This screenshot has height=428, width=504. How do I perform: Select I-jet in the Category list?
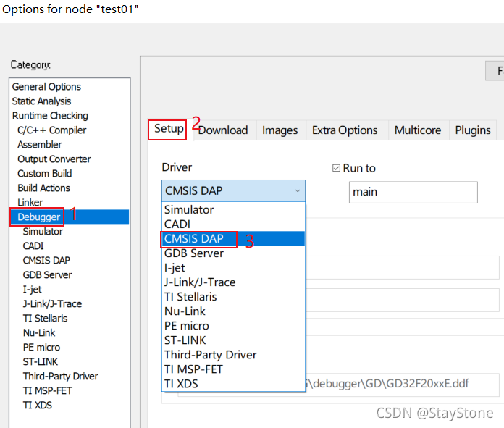32,290
